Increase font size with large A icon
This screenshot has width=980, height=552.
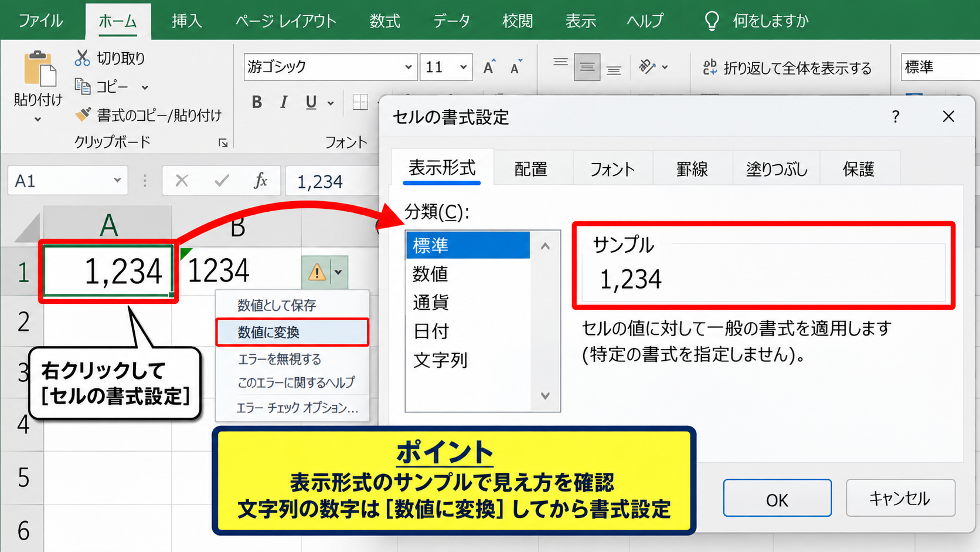489,67
